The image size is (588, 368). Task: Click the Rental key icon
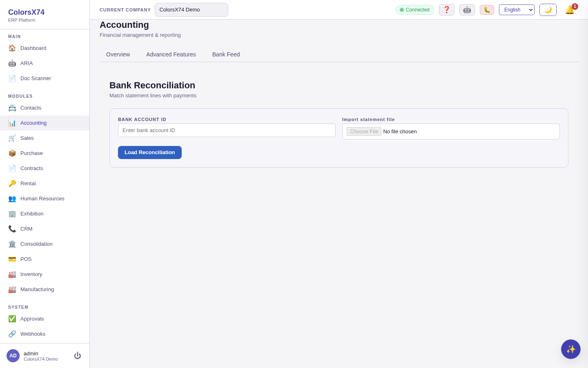point(12,183)
